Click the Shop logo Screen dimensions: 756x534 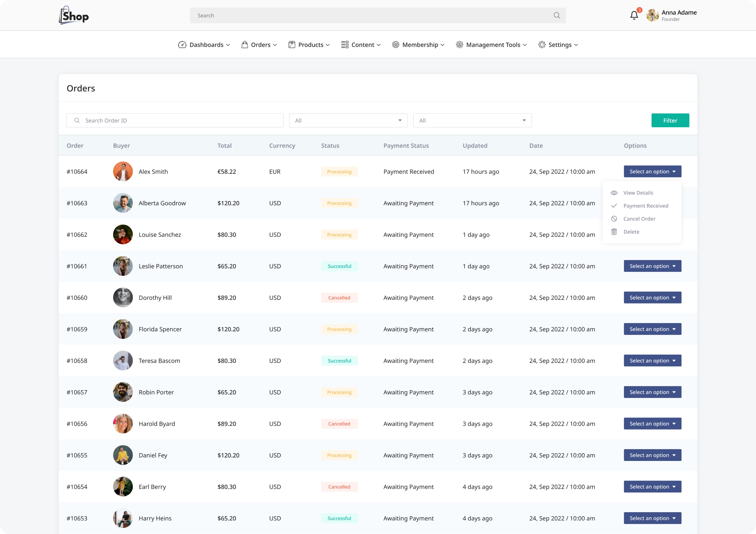pos(74,15)
